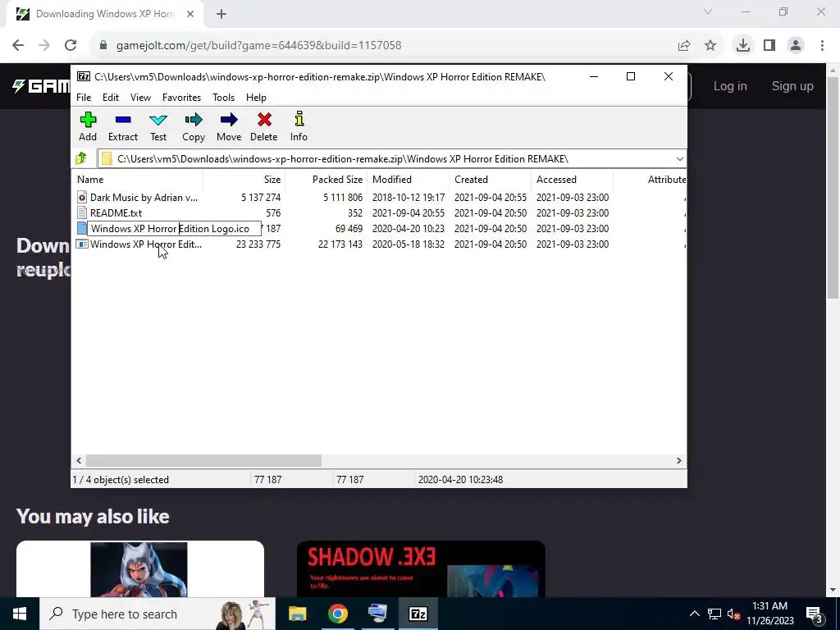The height and width of the screenshot is (630, 840).
Task: Open the Help menu
Action: point(256,98)
